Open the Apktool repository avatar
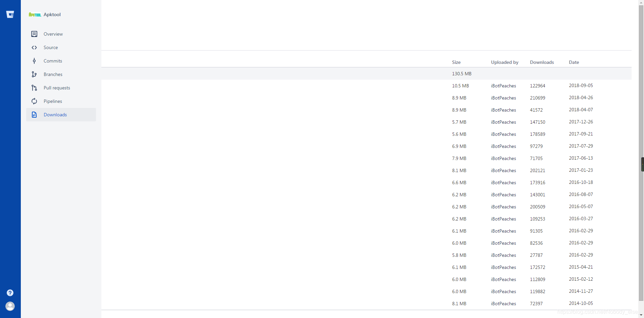This screenshot has height=318, width=644. click(x=35, y=14)
